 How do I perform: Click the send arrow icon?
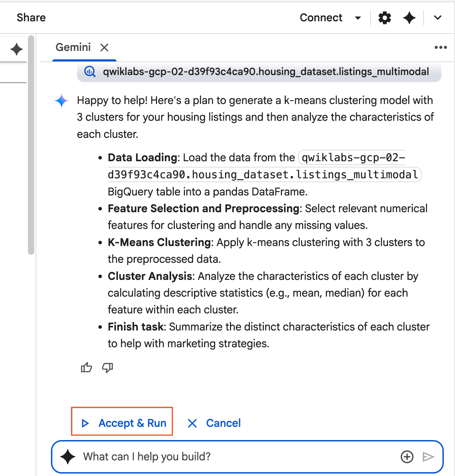coord(428,456)
